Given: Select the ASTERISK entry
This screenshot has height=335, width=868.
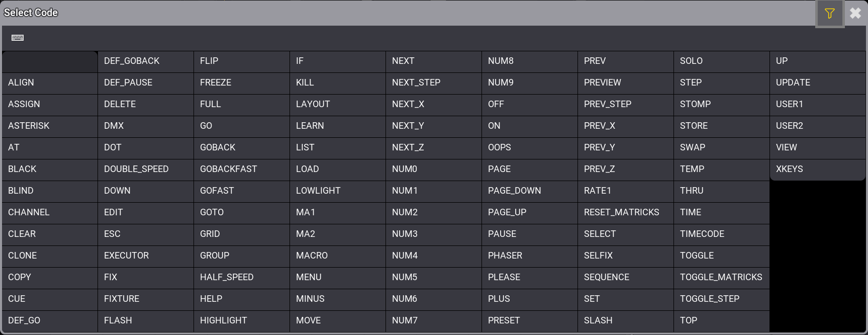Looking at the screenshot, I should (50, 126).
